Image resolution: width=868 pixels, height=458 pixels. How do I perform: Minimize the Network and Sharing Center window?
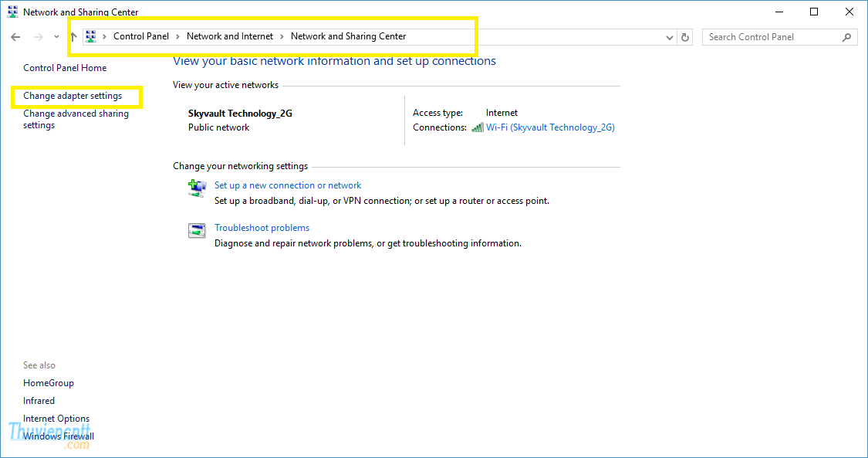[779, 12]
